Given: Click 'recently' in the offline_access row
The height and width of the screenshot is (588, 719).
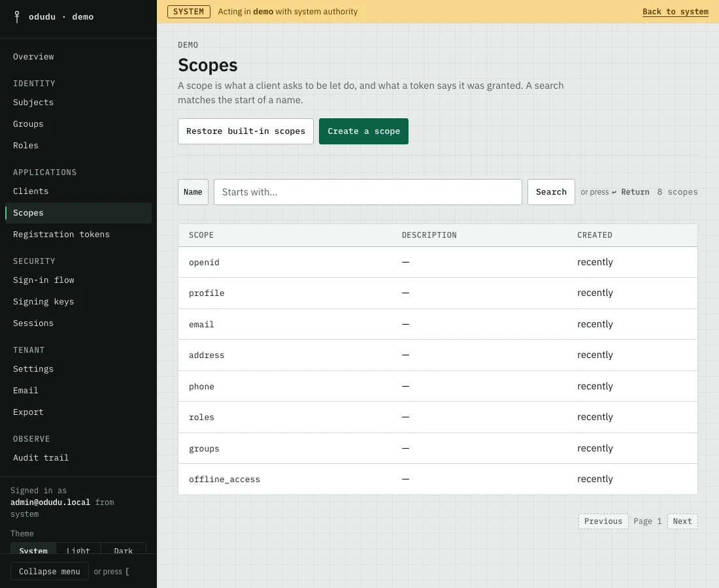Looking at the screenshot, I should pyautogui.click(x=595, y=479).
